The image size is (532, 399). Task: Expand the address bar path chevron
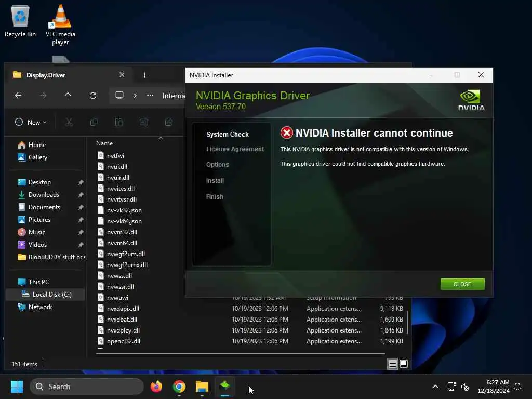[x=135, y=96]
